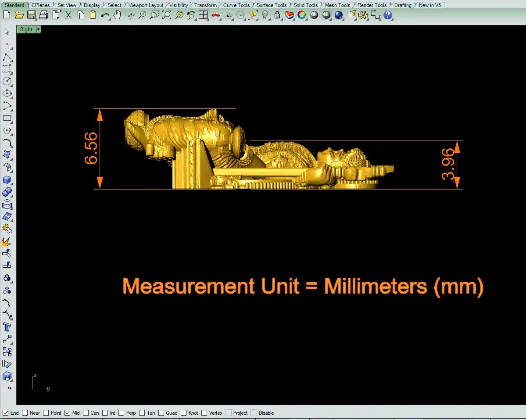Click the Right viewport title label
This screenshot has height=420, width=526.
26,29
